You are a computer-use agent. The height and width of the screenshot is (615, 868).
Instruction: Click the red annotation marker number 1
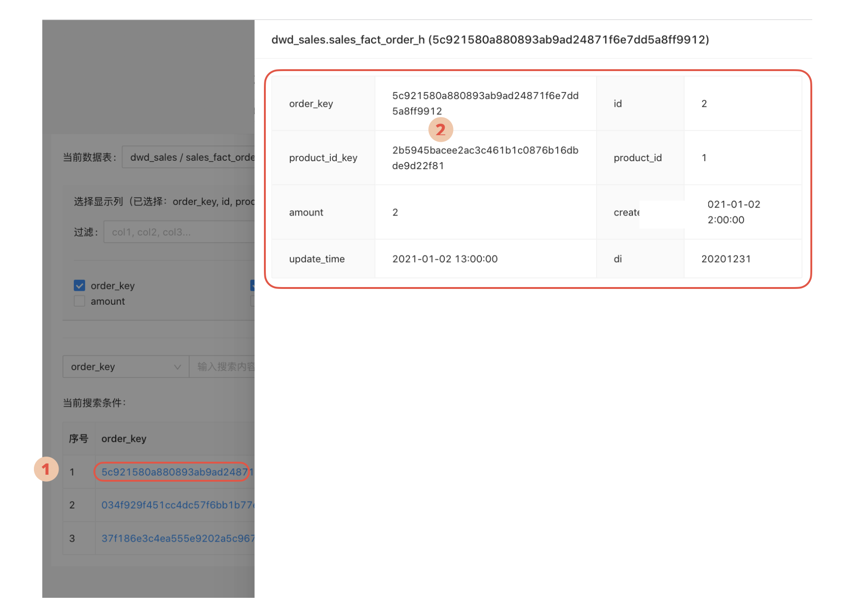click(x=46, y=469)
